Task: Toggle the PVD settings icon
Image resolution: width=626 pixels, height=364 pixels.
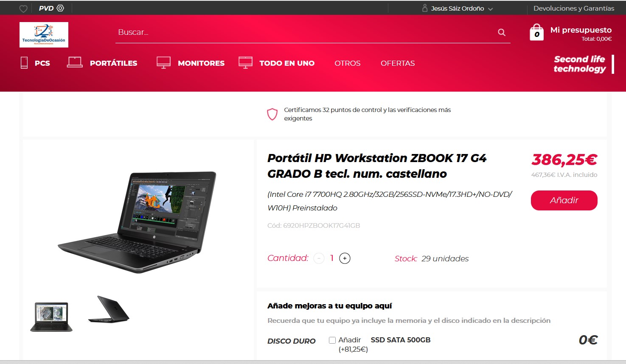Action: [60, 8]
